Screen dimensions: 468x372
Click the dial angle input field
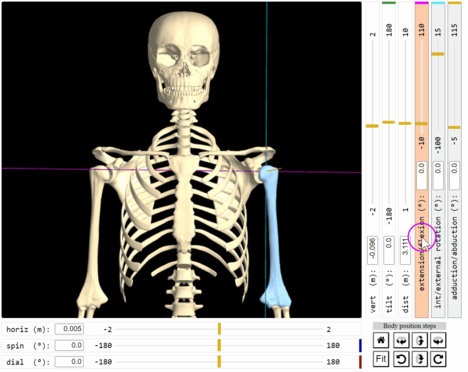click(x=69, y=362)
